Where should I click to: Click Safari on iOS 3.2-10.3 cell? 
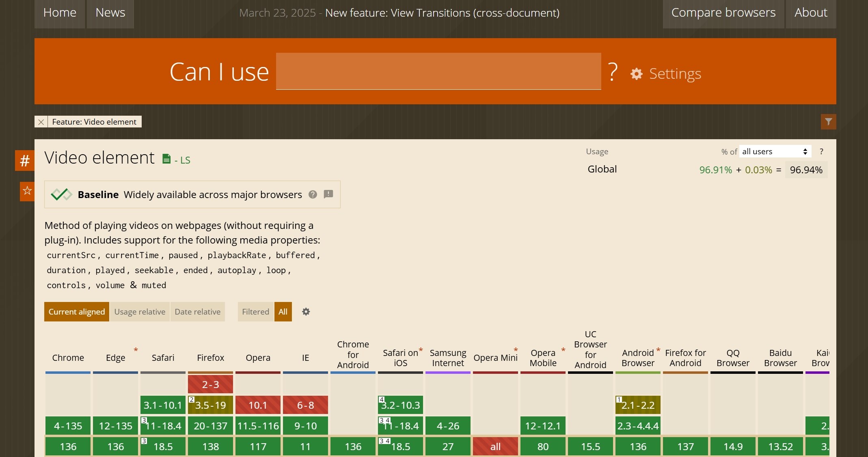401,405
